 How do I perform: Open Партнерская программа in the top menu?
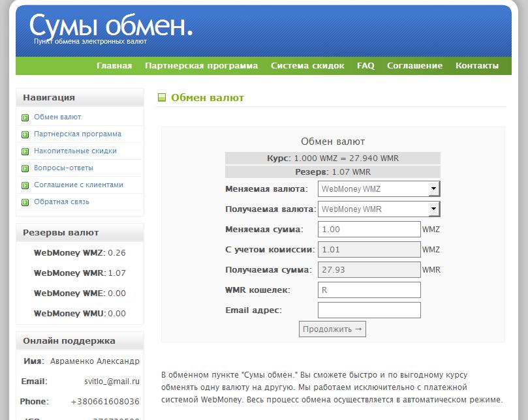pyautogui.click(x=202, y=66)
